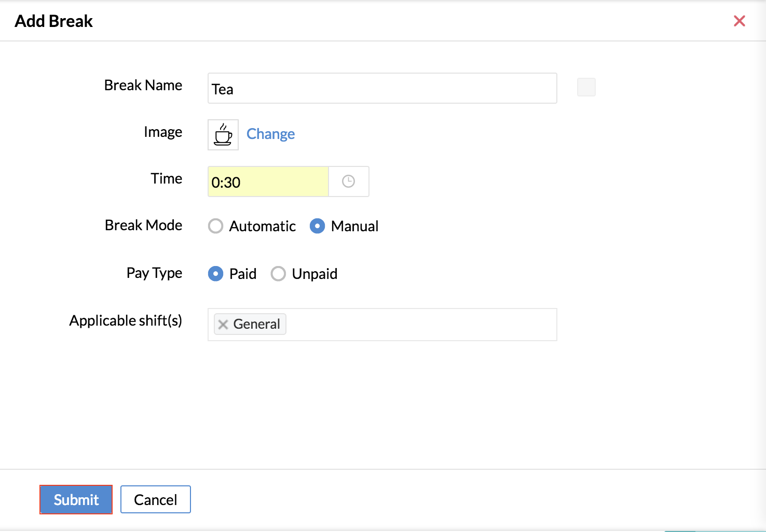Open the Applicable shift(s) selection box
Screen dimensions: 766x532
pos(420,325)
